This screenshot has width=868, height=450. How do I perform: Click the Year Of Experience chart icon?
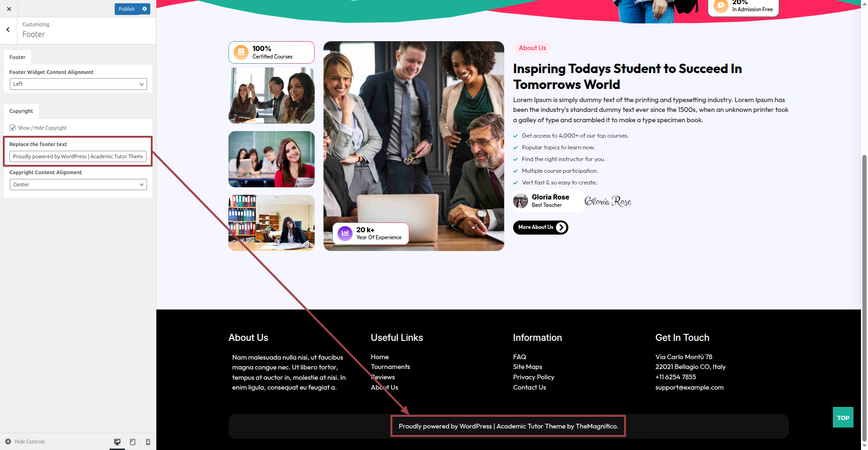(345, 233)
